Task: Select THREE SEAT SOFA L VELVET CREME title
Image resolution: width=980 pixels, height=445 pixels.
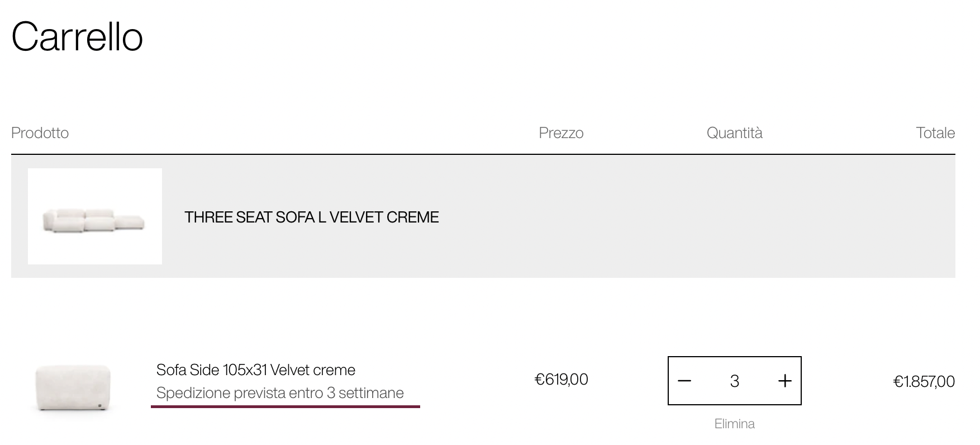Action: tap(311, 217)
